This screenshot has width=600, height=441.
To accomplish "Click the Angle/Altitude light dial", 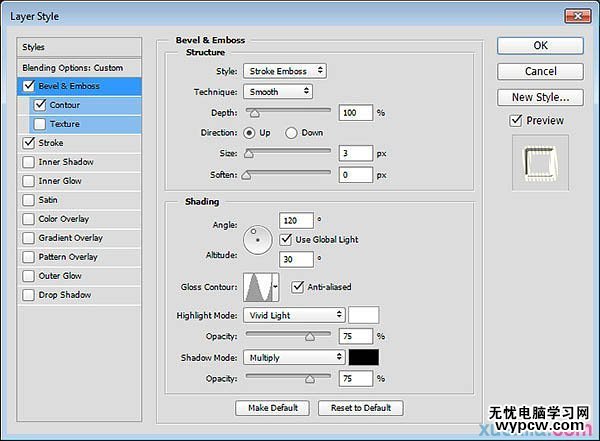I will [x=258, y=240].
